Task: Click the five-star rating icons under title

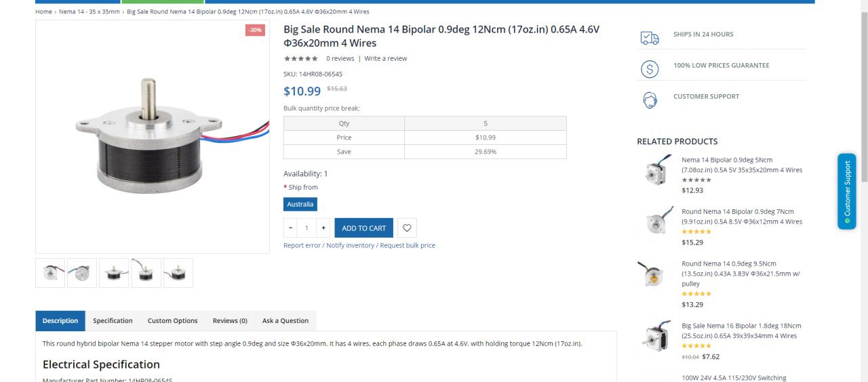Action: click(301, 59)
